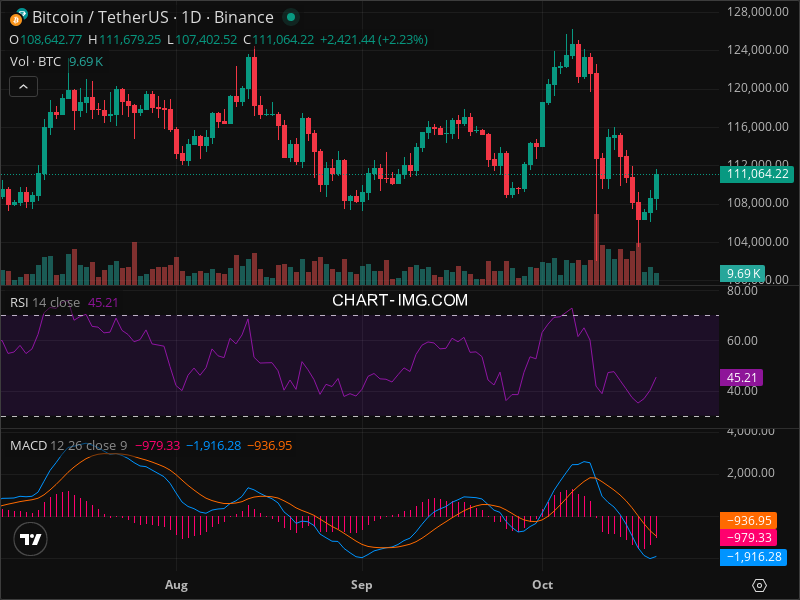Click the Sep label on time axis
Viewport: 800px width, 600px height.
tap(361, 584)
